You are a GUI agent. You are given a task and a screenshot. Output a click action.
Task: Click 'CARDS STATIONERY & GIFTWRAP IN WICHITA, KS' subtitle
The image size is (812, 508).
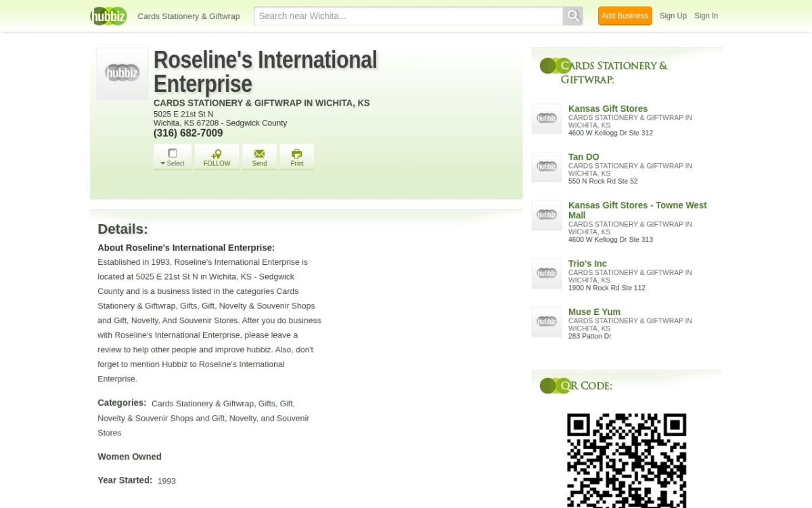pos(262,103)
